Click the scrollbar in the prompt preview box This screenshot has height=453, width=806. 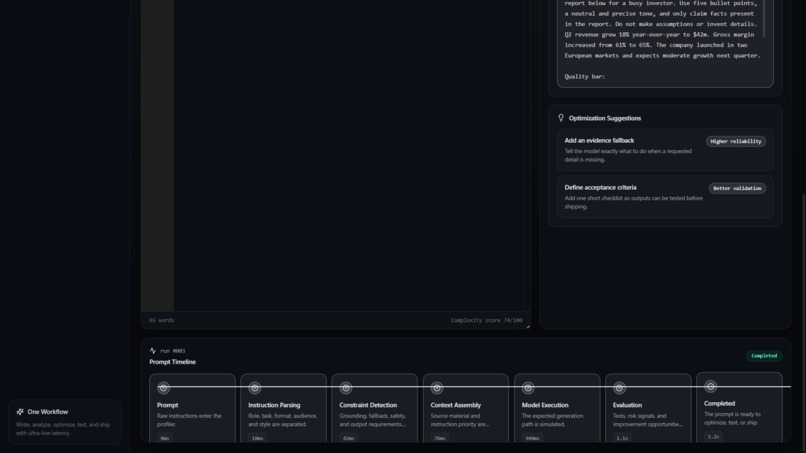click(764, 19)
